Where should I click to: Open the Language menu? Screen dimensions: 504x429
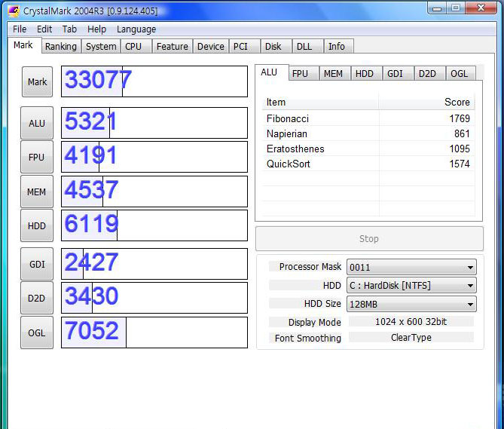[136, 29]
